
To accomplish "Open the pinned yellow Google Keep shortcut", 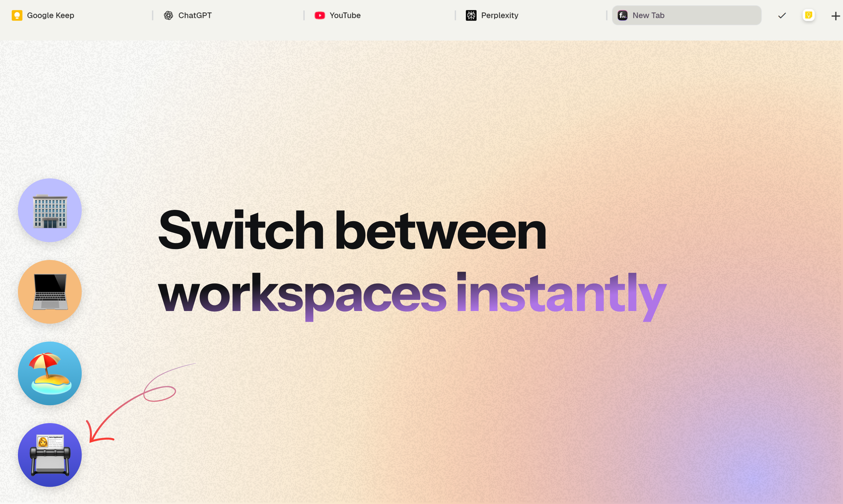I will 808,15.
